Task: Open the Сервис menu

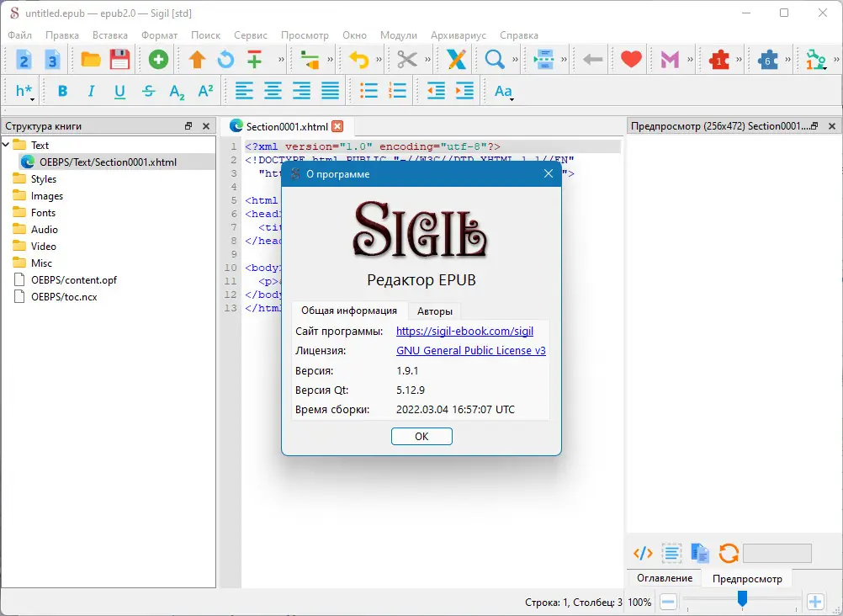Action: point(251,35)
